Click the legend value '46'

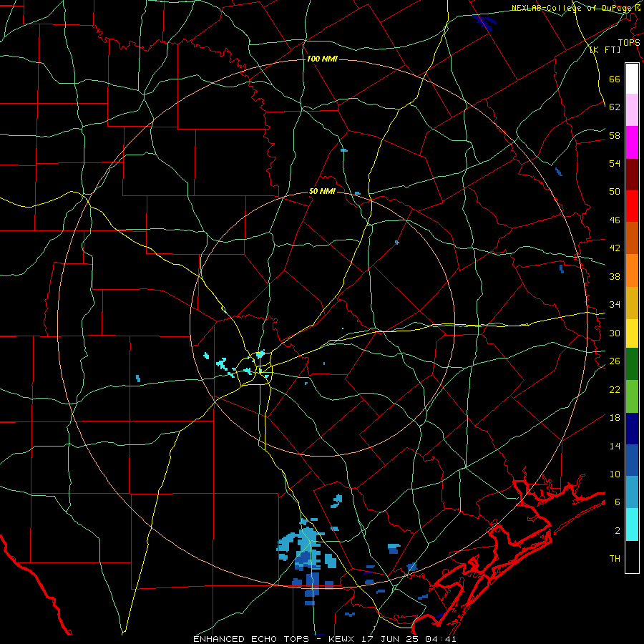(x=615, y=220)
